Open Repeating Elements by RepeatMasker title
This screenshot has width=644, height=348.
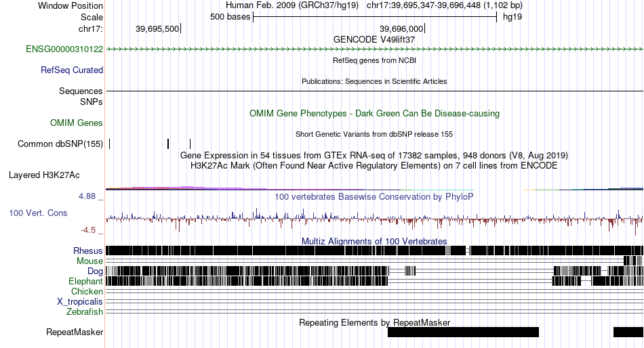[375, 322]
